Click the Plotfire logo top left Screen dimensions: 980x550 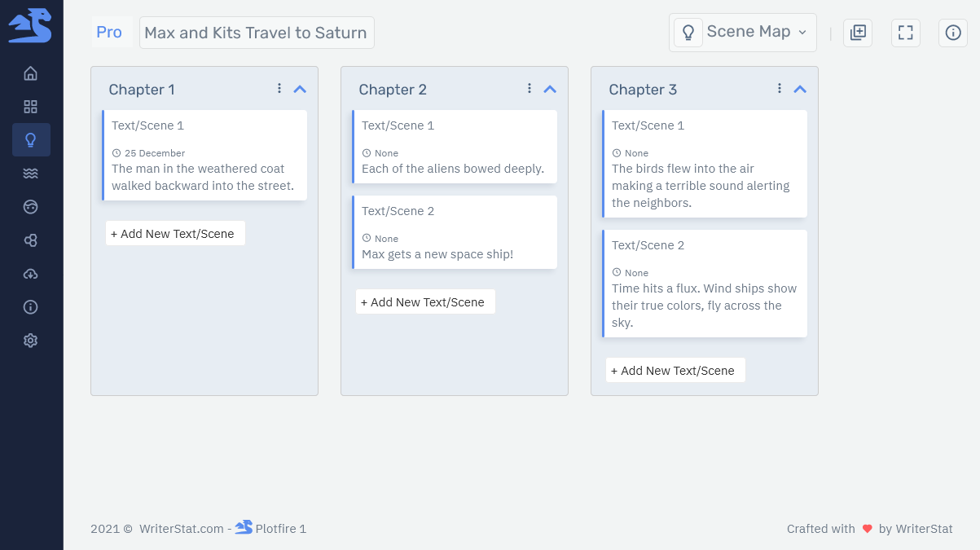coord(31,25)
